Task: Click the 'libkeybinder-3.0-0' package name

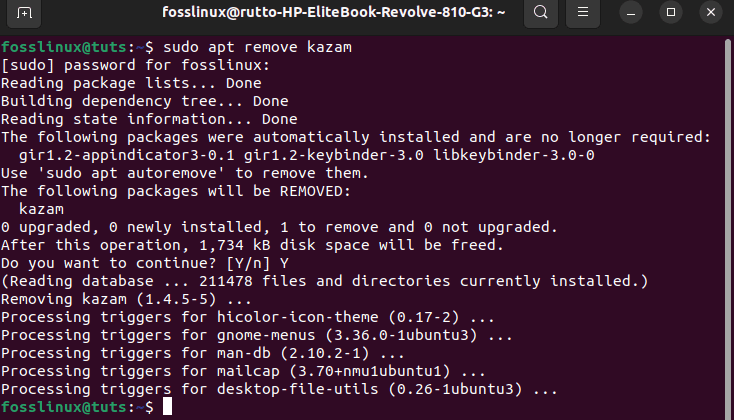Action: pyautogui.click(x=514, y=155)
